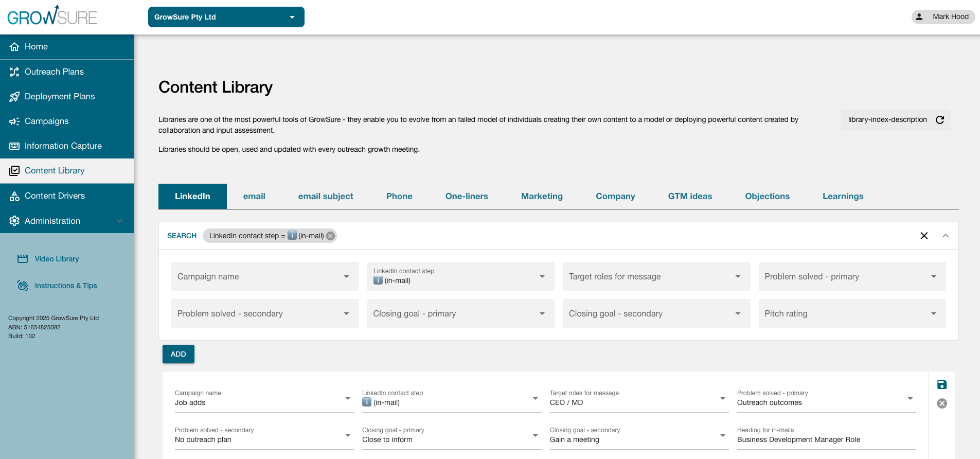Screen dimensions: 980x459
Task: Open the Closing goal - secondary search filter
Action: (x=656, y=313)
